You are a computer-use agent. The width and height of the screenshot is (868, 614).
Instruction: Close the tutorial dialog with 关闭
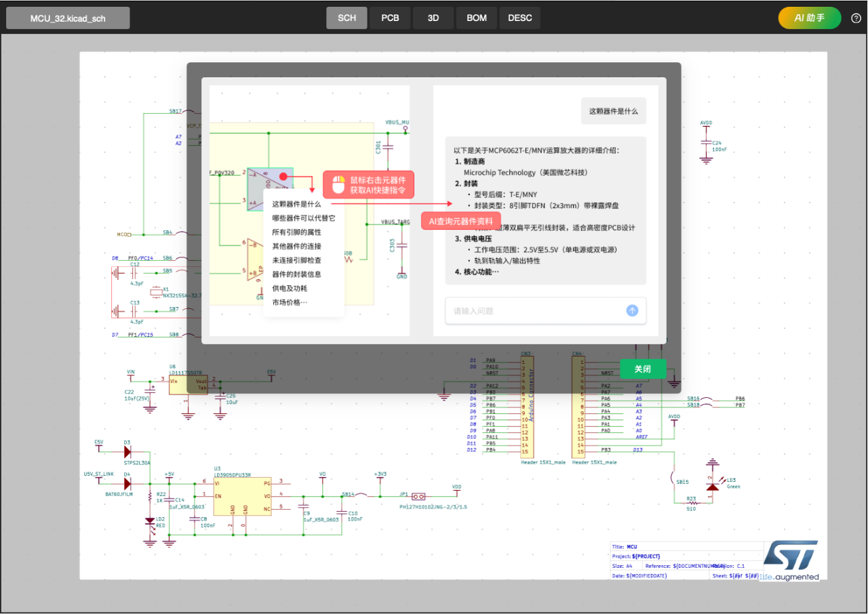643,369
